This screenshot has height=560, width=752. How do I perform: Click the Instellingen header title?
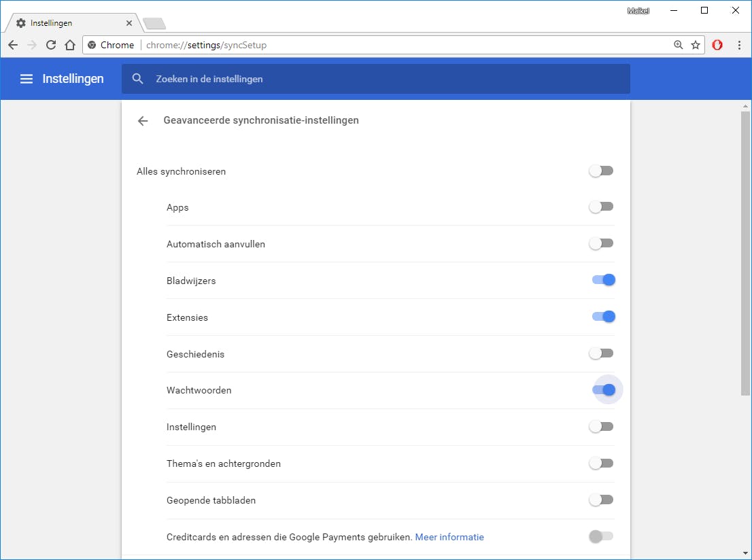point(73,79)
